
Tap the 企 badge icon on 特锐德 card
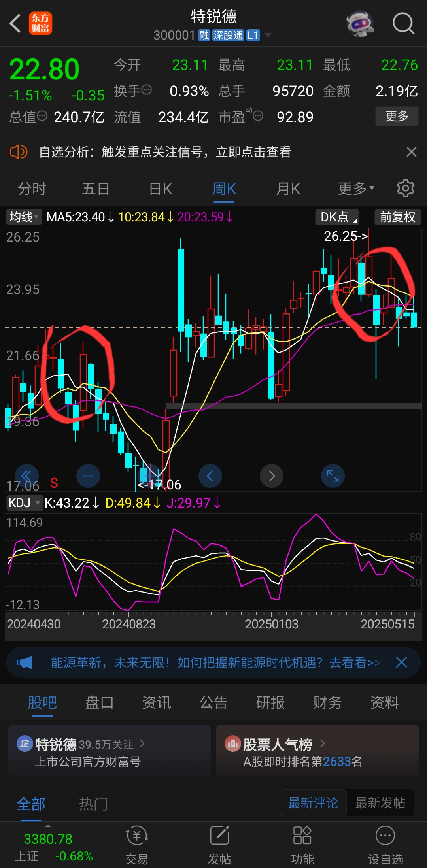[25, 744]
